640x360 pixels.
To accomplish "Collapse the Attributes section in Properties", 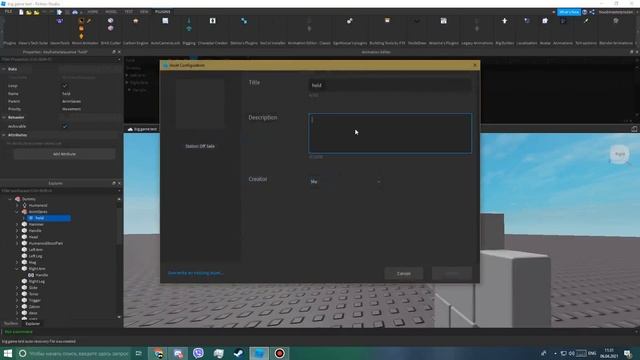I will click(4, 135).
